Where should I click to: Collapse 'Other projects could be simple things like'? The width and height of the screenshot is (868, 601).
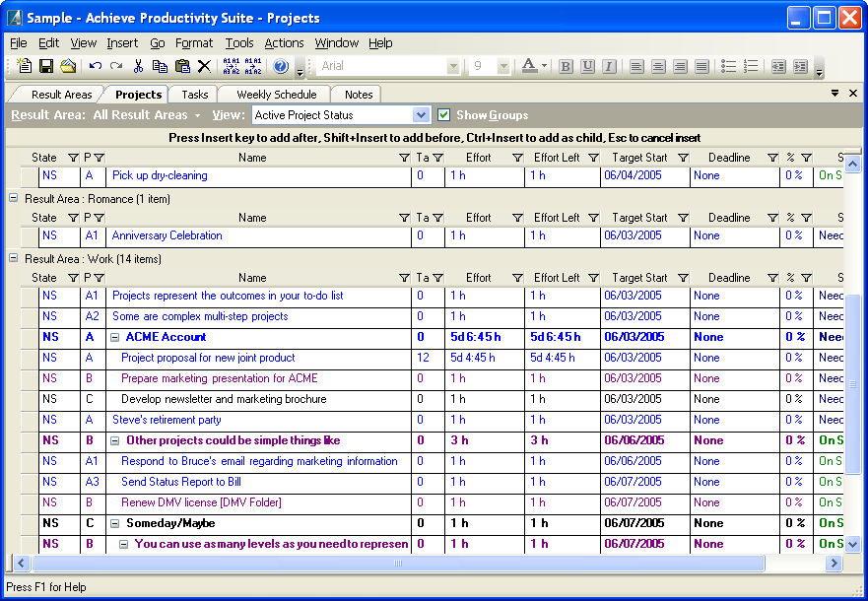[114, 441]
